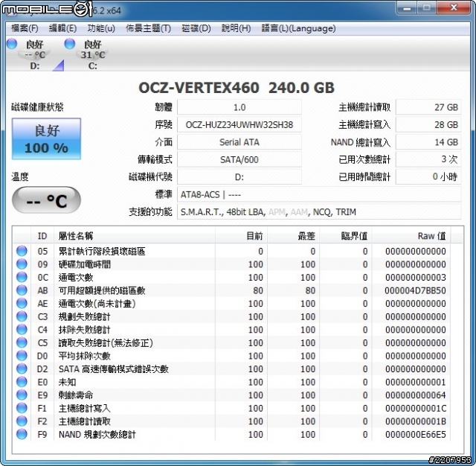Click raw value 0000000E66E5
476x466 pixels.
(415, 434)
